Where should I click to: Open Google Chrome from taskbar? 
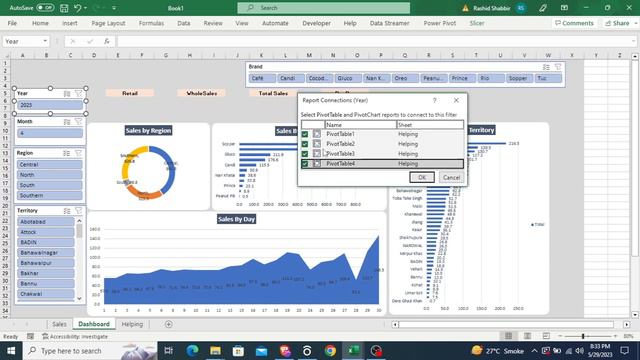tap(330, 351)
